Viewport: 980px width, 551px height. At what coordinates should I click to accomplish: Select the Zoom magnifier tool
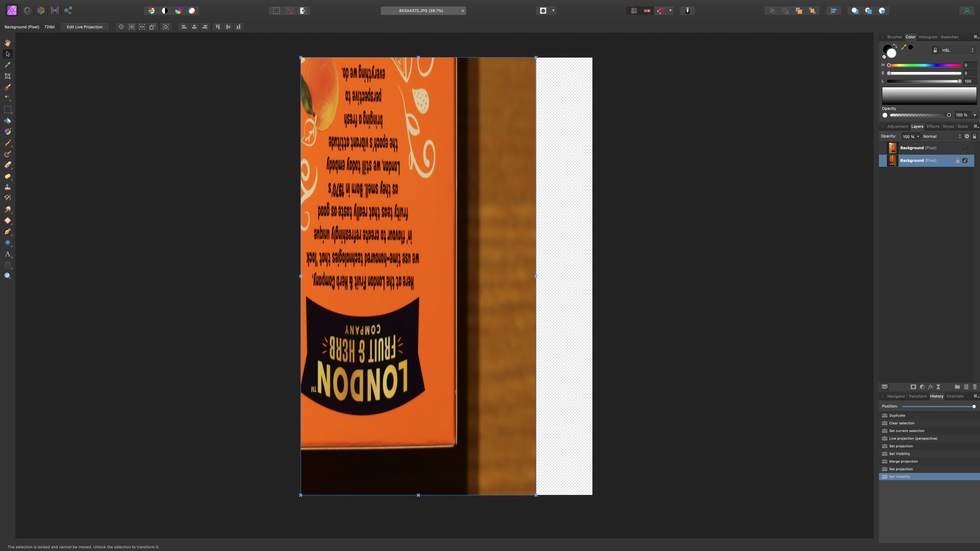tap(8, 276)
